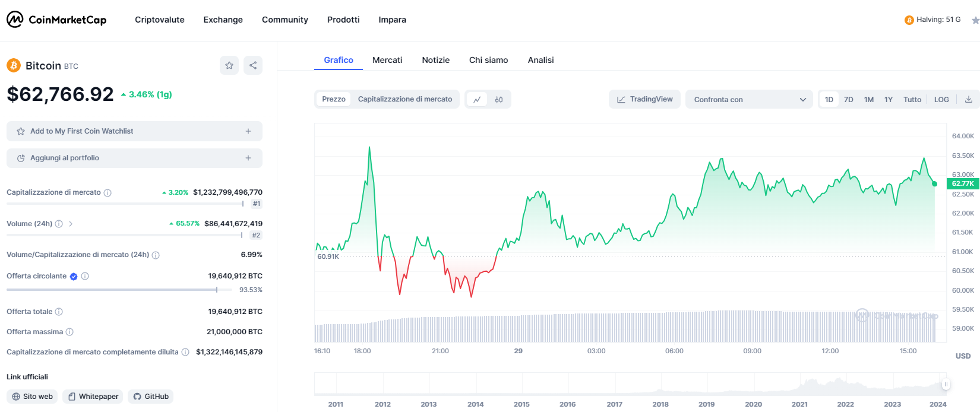Viewport: 980px width, 412px height.
Task: Click the share icon next to Bitcoin
Action: 253,65
